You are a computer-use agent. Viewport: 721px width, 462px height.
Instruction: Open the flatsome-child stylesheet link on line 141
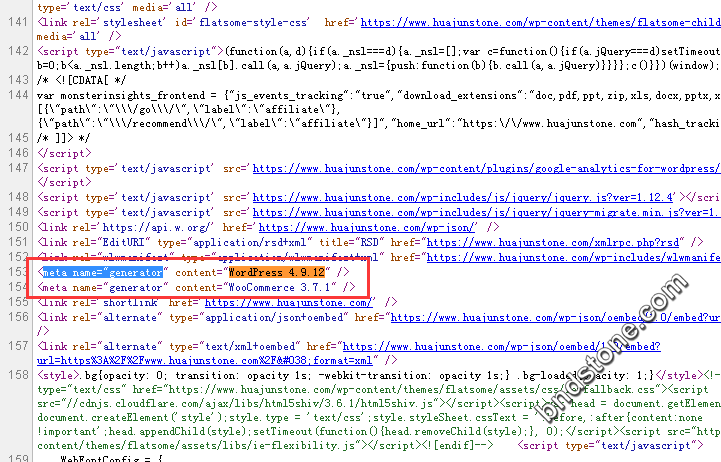(x=540, y=23)
